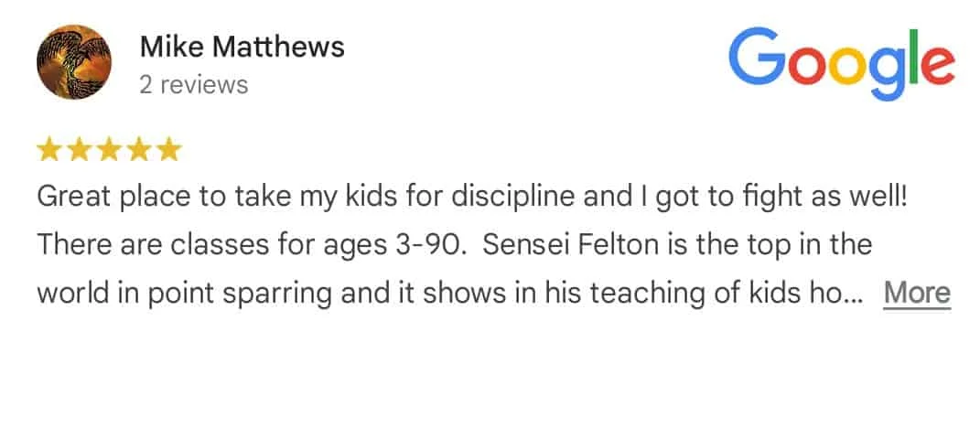
Task: Click the red letter e in the Google logo
Action: coord(939,66)
